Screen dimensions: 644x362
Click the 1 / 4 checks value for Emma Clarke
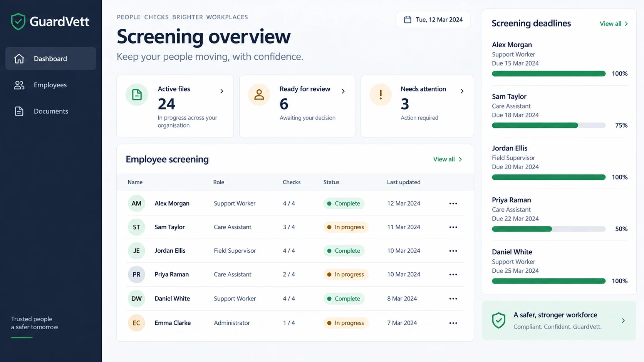pos(289,323)
